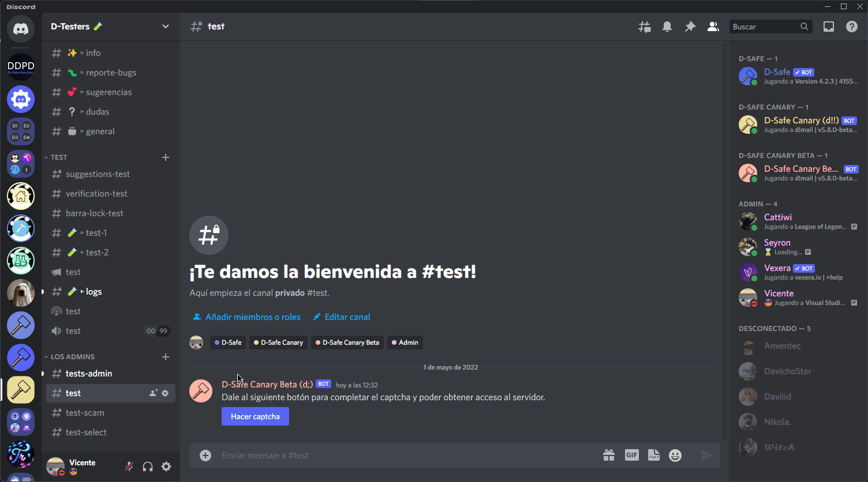Send a gift with the gift icon
Screen dimensions: 868x482
[x=609, y=455]
